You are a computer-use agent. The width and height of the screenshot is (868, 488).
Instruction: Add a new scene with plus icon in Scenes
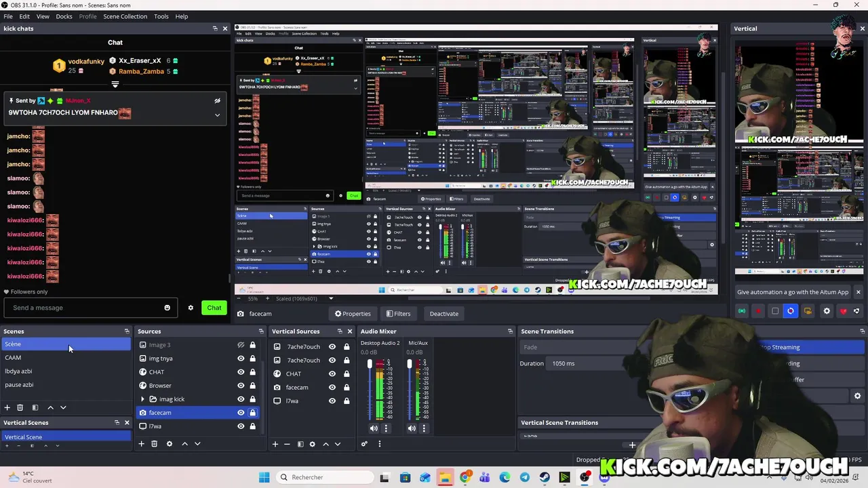tap(7, 407)
